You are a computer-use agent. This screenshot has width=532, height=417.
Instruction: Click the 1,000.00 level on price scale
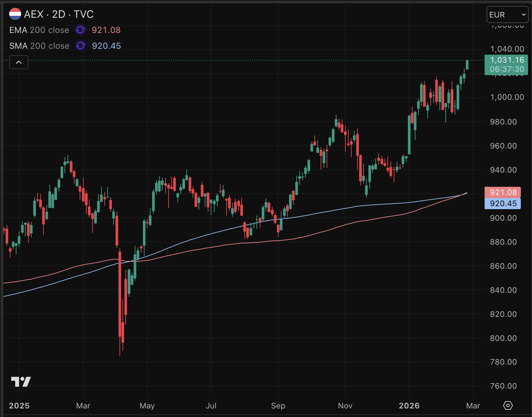507,97
